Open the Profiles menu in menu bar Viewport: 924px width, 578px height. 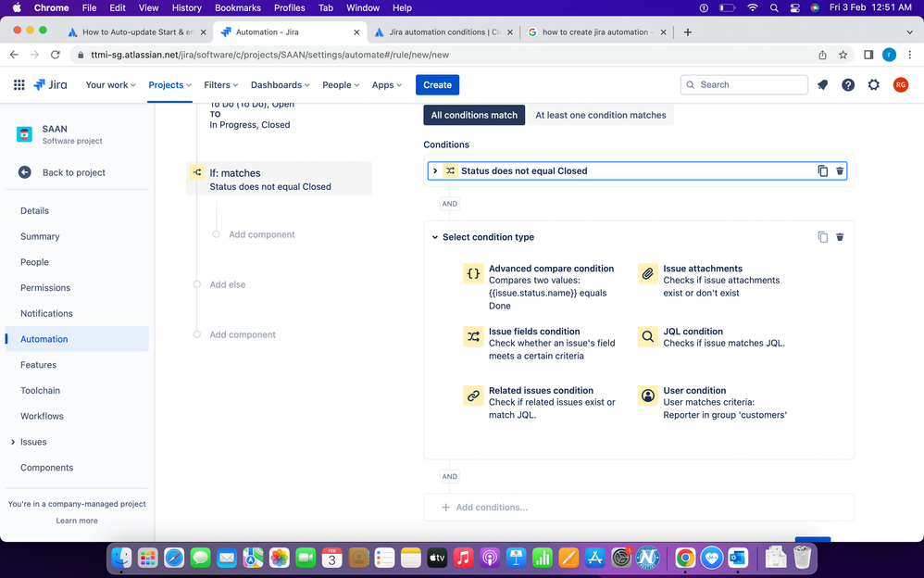click(290, 7)
